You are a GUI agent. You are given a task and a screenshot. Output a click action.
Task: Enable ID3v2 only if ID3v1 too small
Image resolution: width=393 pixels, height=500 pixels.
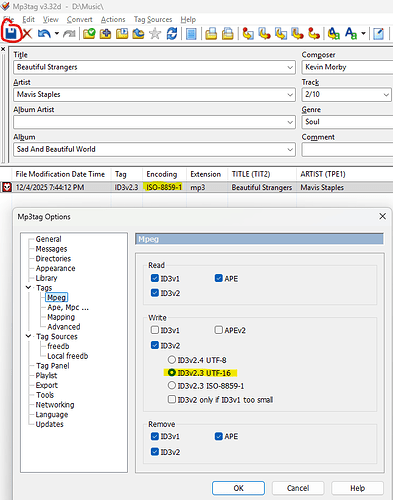click(x=172, y=399)
